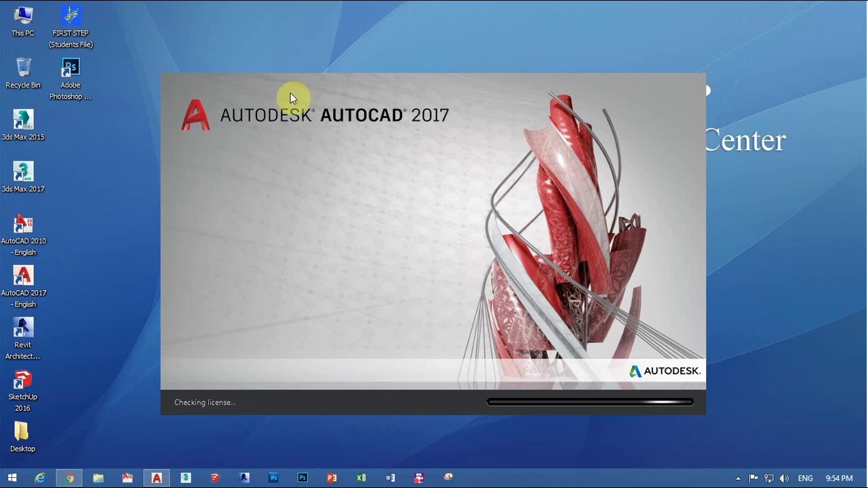Open the Windows Start button

(12, 478)
